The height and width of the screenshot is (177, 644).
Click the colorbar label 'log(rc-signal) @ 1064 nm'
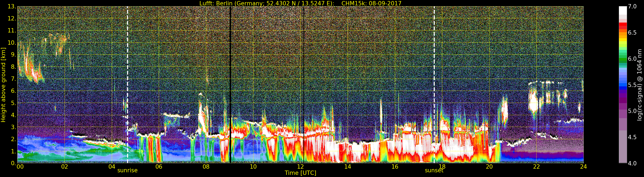(640, 85)
